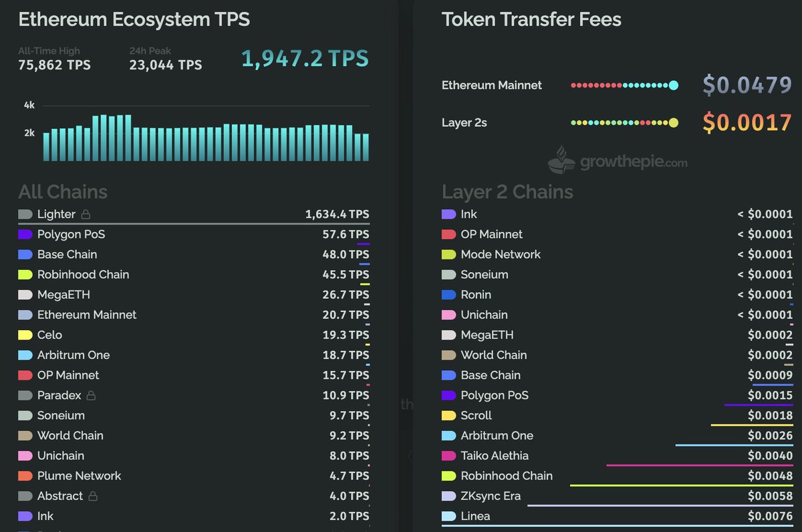
Task: Click the Unichain label in All Chains
Action: [x=61, y=456]
